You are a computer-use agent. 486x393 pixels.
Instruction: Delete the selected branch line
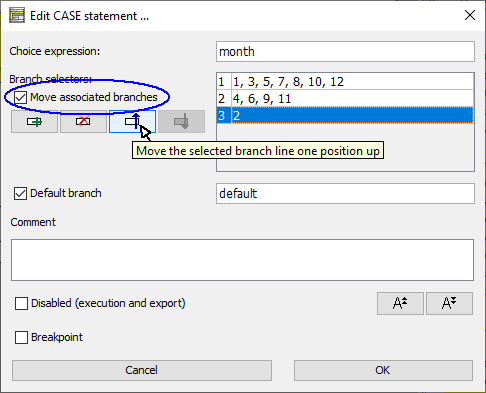click(83, 122)
